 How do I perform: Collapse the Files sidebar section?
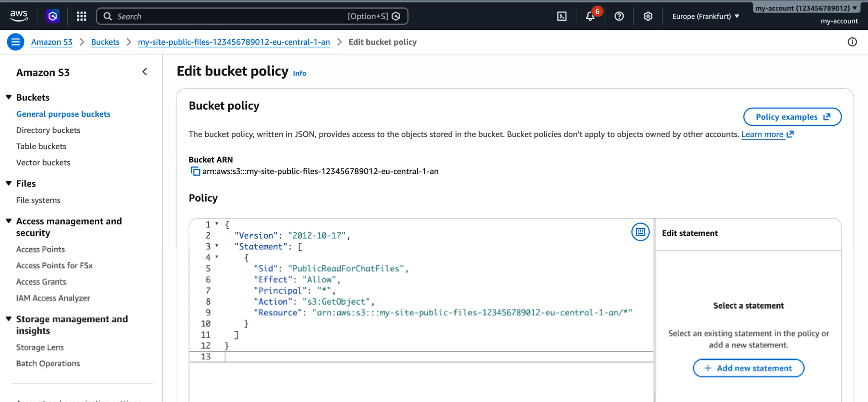[x=9, y=183]
